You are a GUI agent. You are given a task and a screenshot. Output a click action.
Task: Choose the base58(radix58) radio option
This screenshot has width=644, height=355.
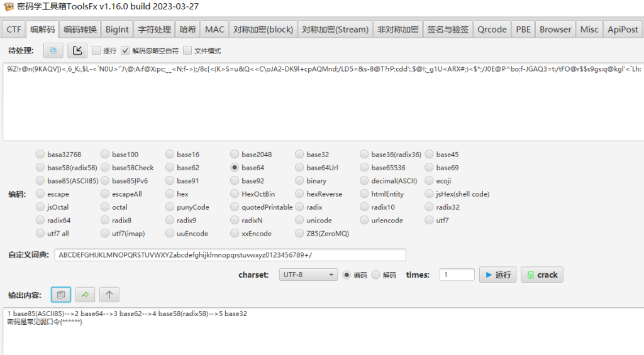pos(41,168)
